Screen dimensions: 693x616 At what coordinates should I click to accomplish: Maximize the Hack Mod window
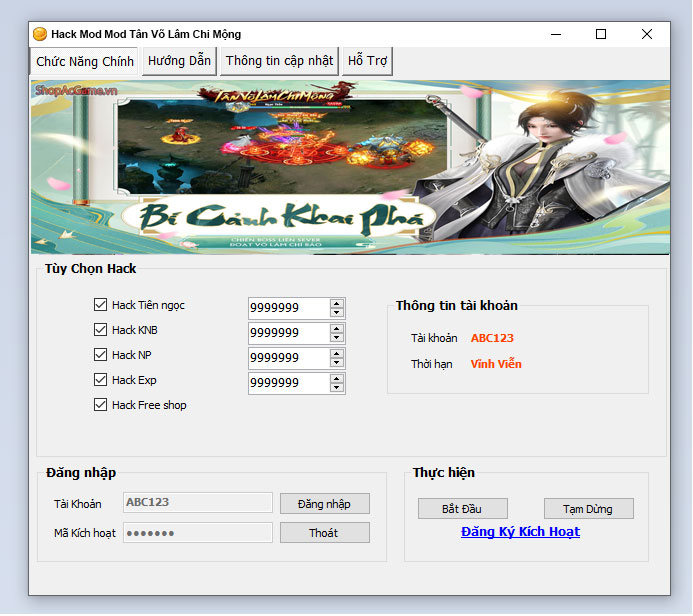pyautogui.click(x=601, y=34)
